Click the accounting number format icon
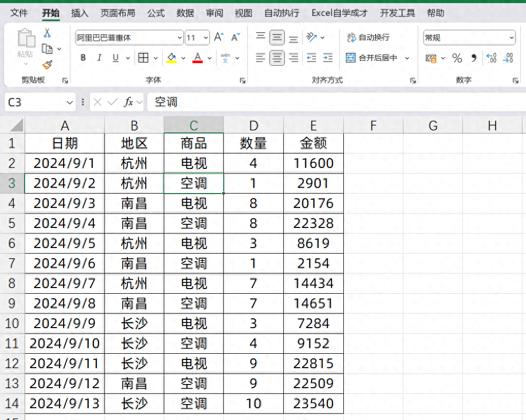Viewport: 526px width, 420px height. tap(431, 59)
